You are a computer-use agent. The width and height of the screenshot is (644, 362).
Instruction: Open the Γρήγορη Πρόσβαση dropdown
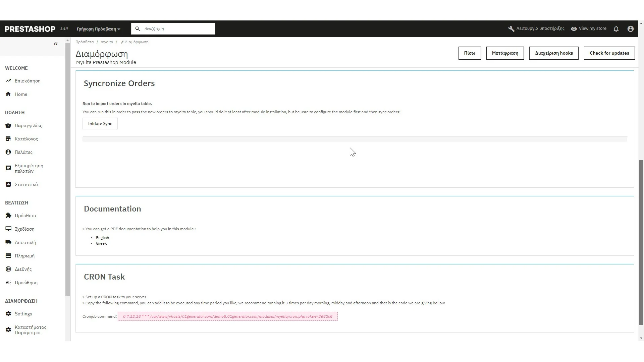click(98, 29)
